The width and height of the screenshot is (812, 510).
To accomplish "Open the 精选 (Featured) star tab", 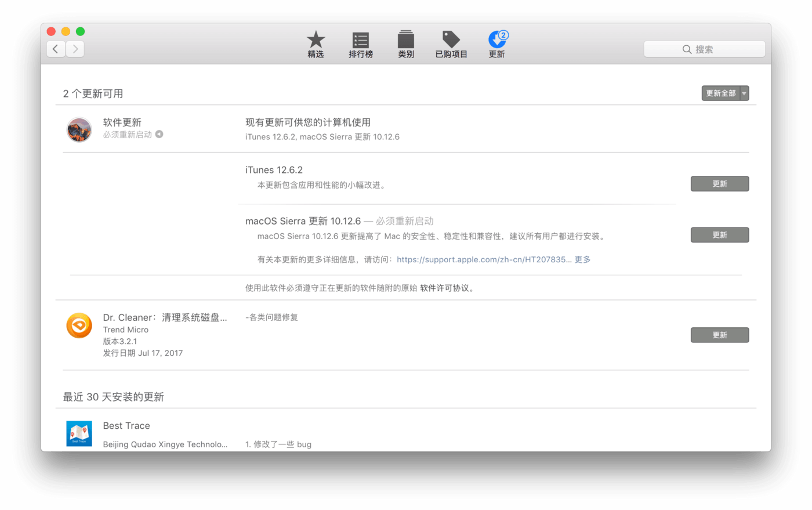I will (316, 44).
